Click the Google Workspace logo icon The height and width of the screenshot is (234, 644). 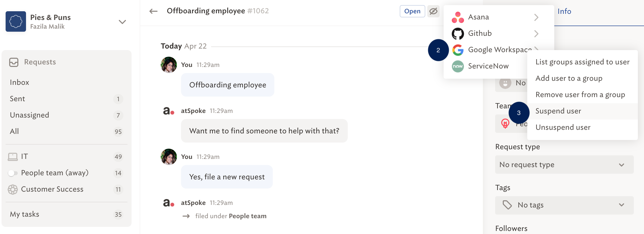[x=458, y=50]
